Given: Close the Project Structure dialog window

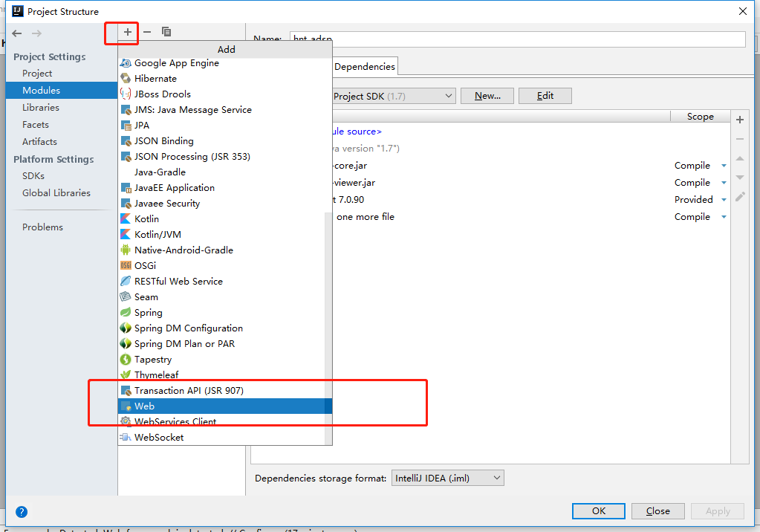Looking at the screenshot, I should [743, 11].
